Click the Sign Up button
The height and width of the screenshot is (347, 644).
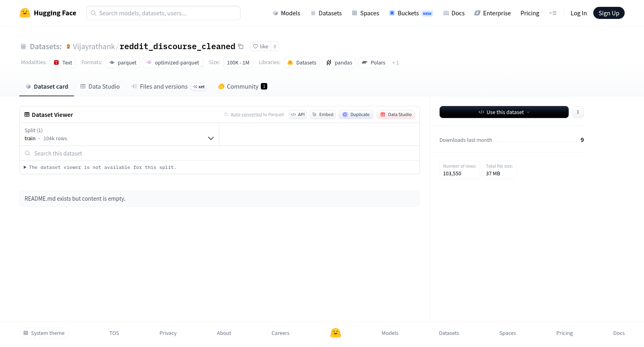point(609,13)
